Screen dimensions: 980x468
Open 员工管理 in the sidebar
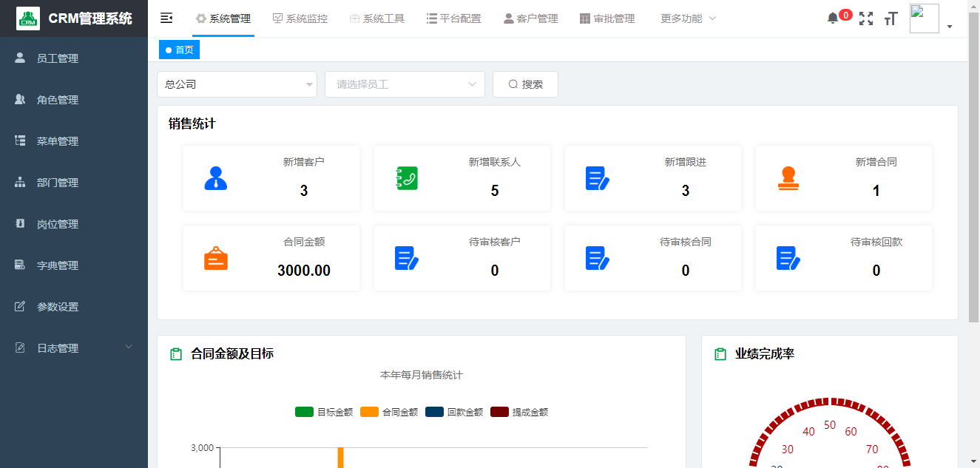pyautogui.click(x=74, y=58)
